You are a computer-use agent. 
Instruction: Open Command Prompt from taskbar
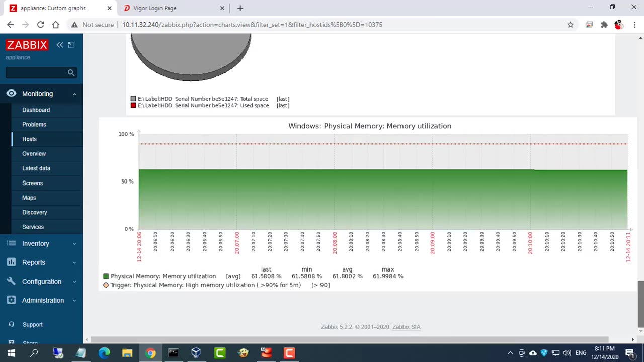pyautogui.click(x=173, y=353)
